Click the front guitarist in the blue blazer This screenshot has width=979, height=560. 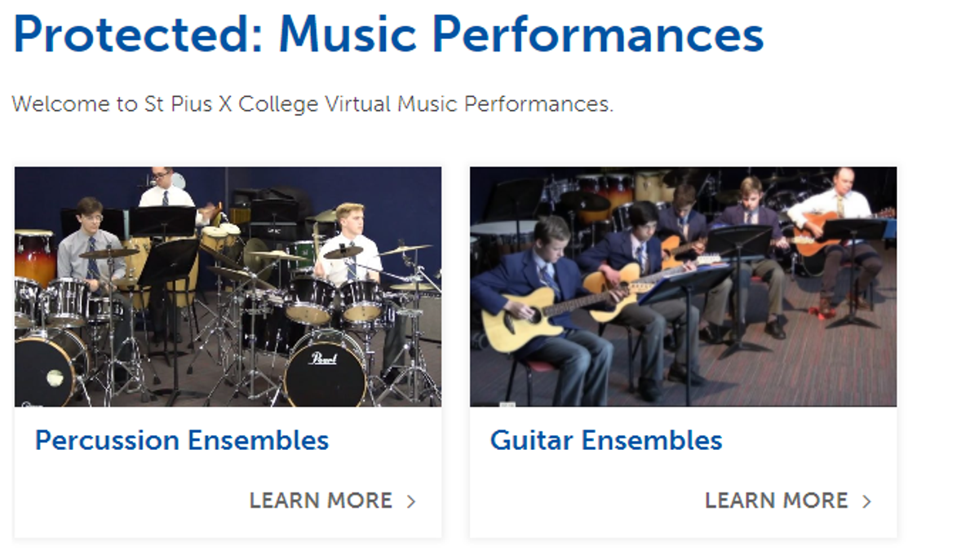click(543, 310)
